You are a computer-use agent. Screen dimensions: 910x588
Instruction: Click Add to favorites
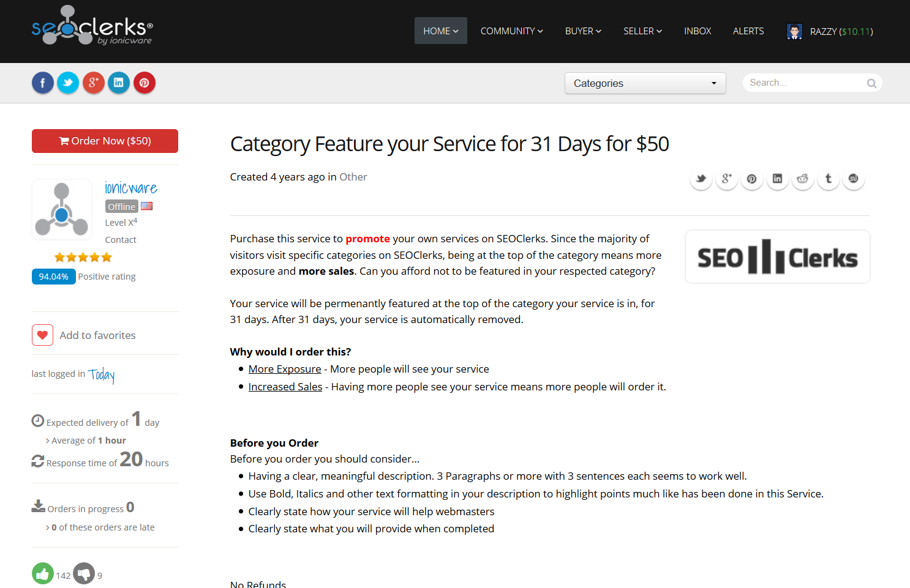[x=97, y=335]
